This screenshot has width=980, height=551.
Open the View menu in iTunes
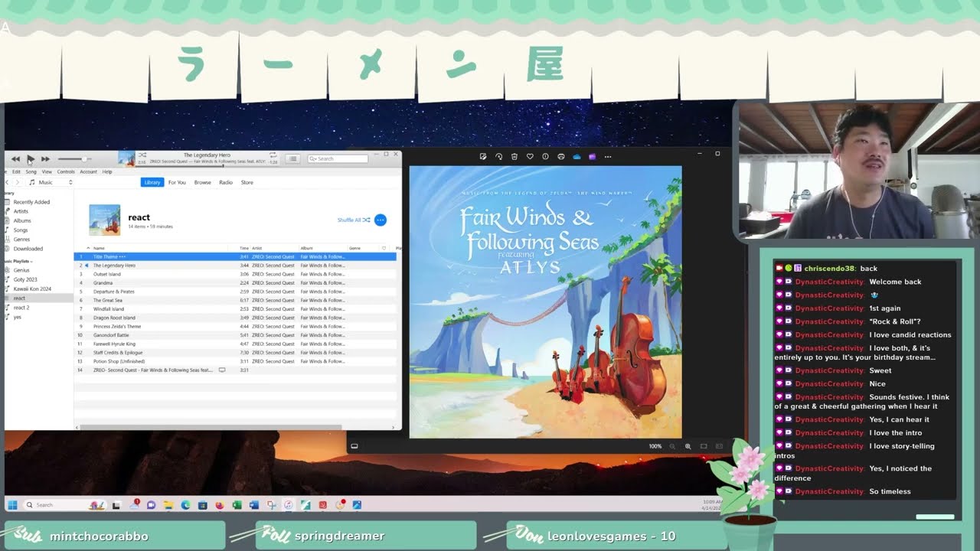pyautogui.click(x=47, y=171)
